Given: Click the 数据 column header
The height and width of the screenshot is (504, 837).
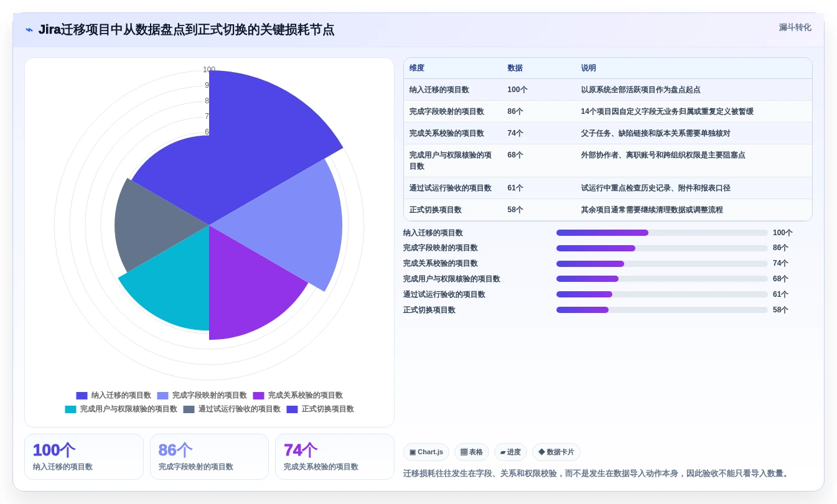Looking at the screenshot, I should pos(515,68).
